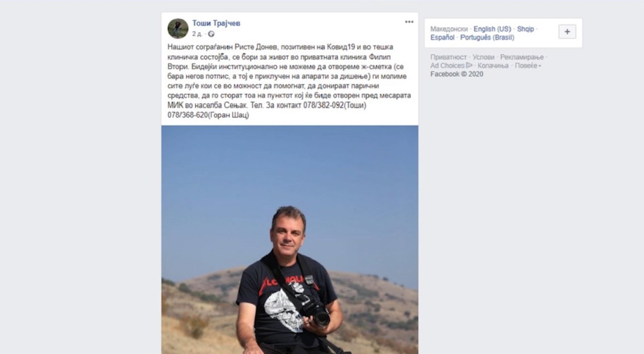The image size is (644, 354).
Task: Click the post text about Ристе Донев
Action: coord(289,81)
